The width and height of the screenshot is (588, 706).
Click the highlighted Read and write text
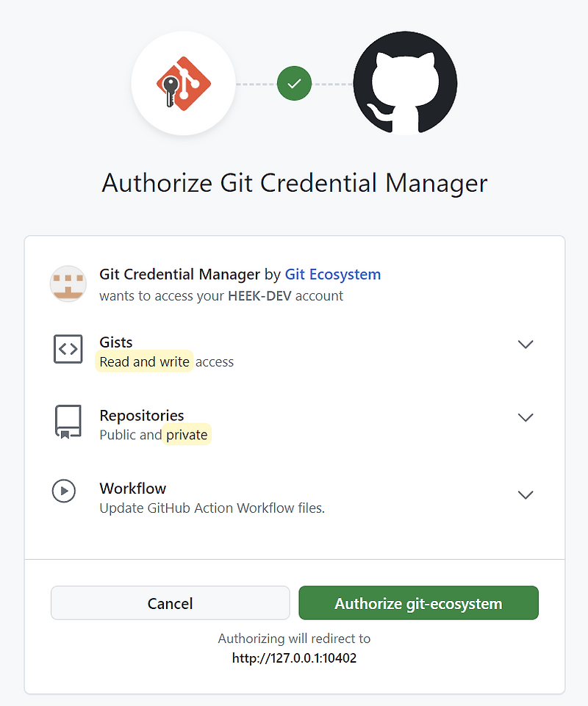click(144, 361)
